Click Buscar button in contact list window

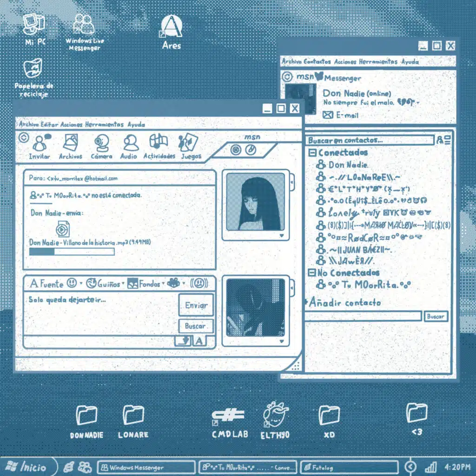(x=436, y=316)
